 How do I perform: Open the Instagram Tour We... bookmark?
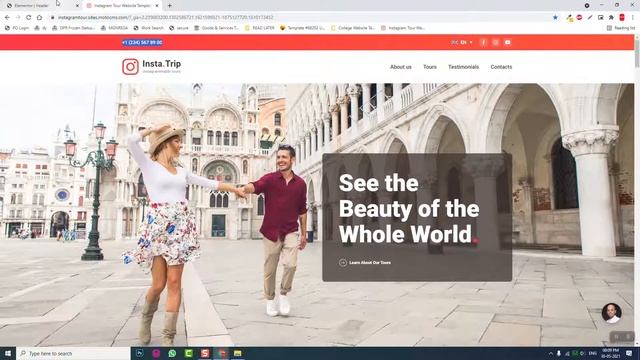[403, 28]
